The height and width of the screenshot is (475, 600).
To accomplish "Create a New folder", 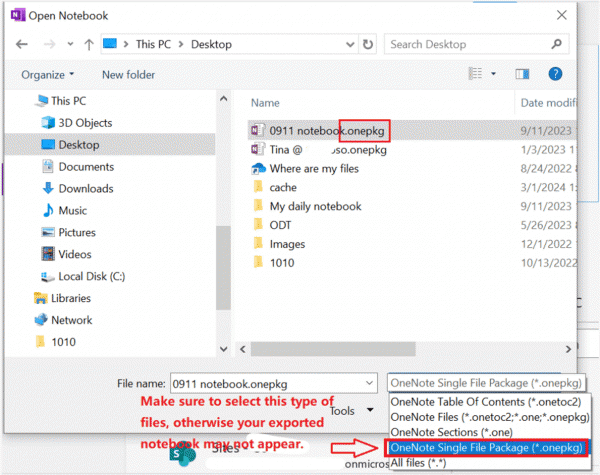I will point(129,75).
